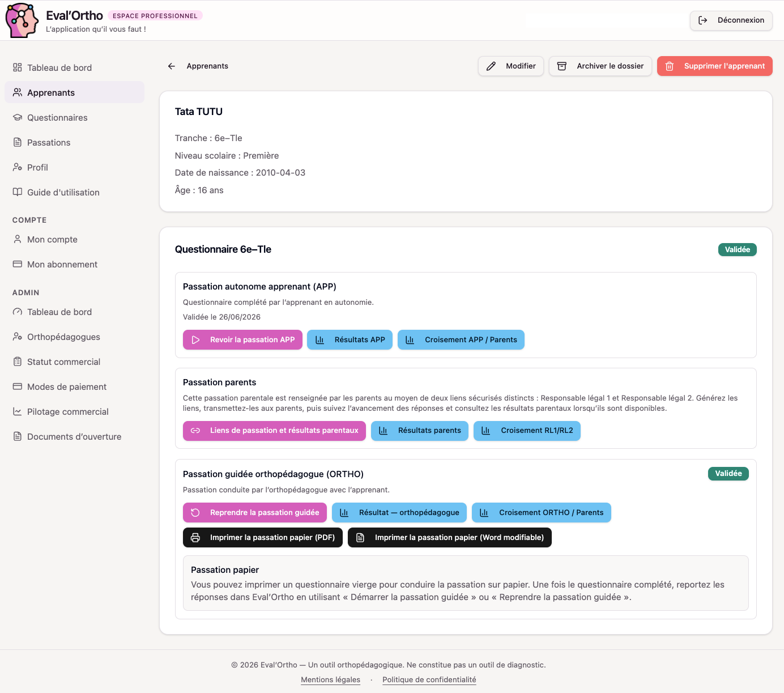784x693 pixels.
Task: Click Reprendre la passation guidée
Action: pyautogui.click(x=255, y=513)
